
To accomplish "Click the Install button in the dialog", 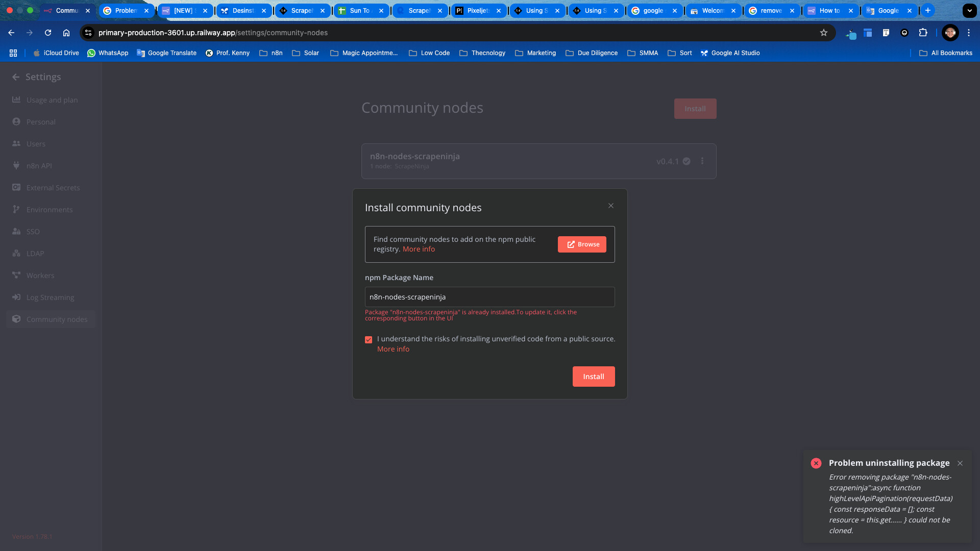I will [x=593, y=377].
